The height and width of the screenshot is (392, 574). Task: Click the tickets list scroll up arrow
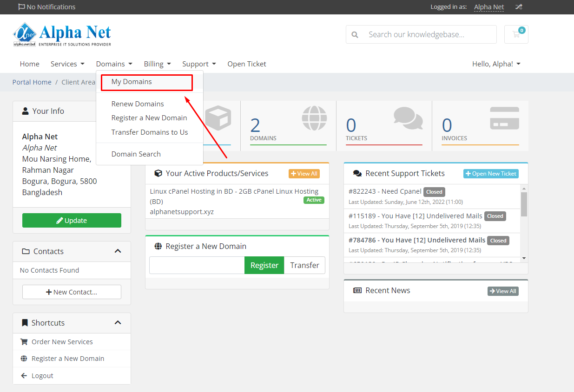524,188
